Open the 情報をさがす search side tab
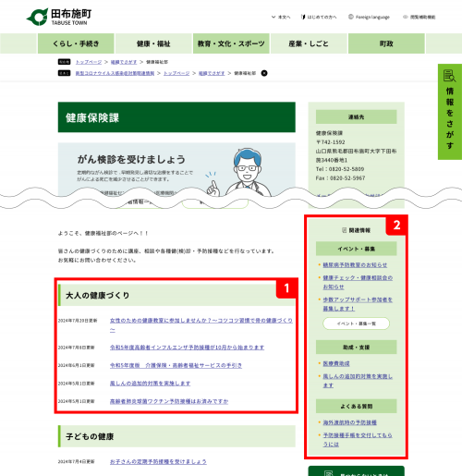Screen dimensions: 462x476 pos(450,112)
